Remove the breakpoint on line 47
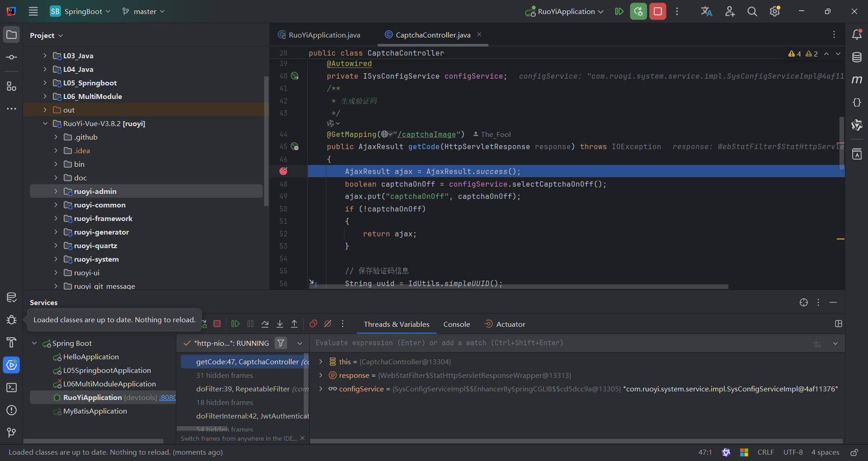This screenshot has width=868, height=461. pyautogui.click(x=283, y=171)
